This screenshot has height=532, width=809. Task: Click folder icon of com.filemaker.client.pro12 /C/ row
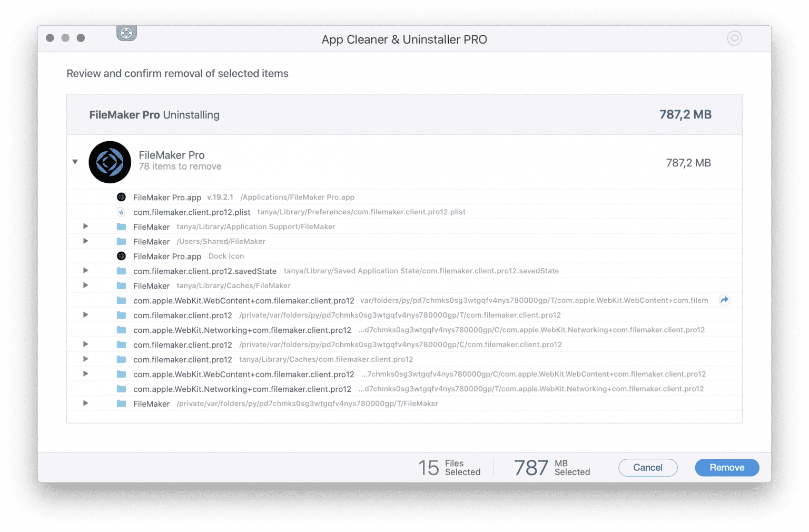pos(121,344)
